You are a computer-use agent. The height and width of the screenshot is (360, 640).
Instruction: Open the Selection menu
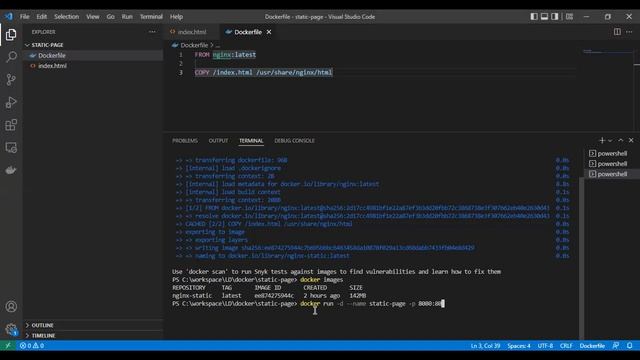click(x=67, y=17)
